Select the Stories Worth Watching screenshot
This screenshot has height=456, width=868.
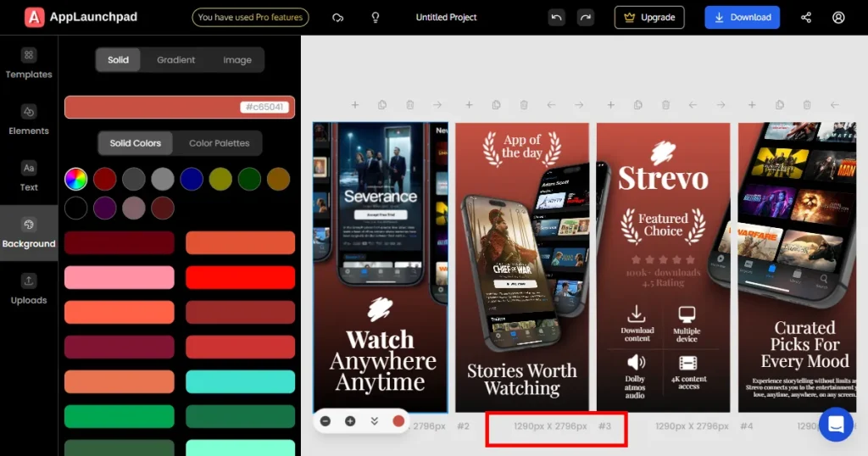point(522,267)
